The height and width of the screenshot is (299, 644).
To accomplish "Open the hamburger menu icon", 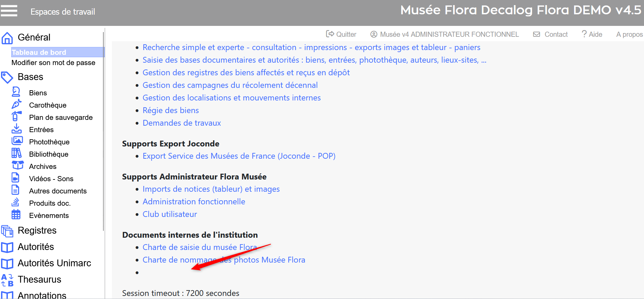I will click(9, 11).
